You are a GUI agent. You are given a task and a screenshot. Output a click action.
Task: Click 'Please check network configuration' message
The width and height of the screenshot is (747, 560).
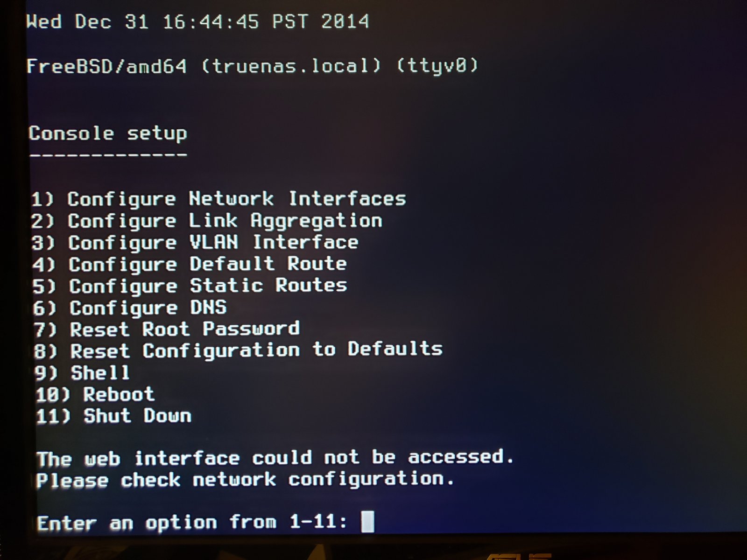click(x=245, y=480)
